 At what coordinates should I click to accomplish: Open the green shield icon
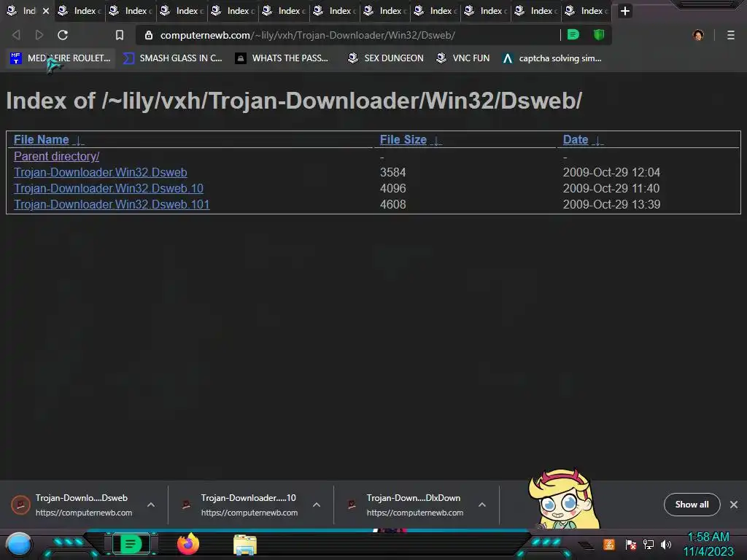[599, 34]
